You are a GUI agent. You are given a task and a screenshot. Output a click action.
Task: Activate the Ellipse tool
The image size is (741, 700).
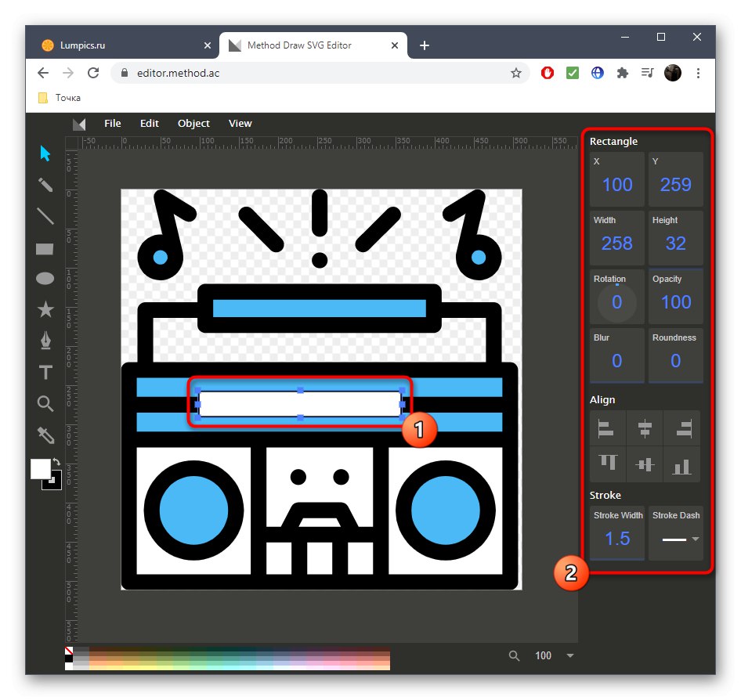point(45,279)
